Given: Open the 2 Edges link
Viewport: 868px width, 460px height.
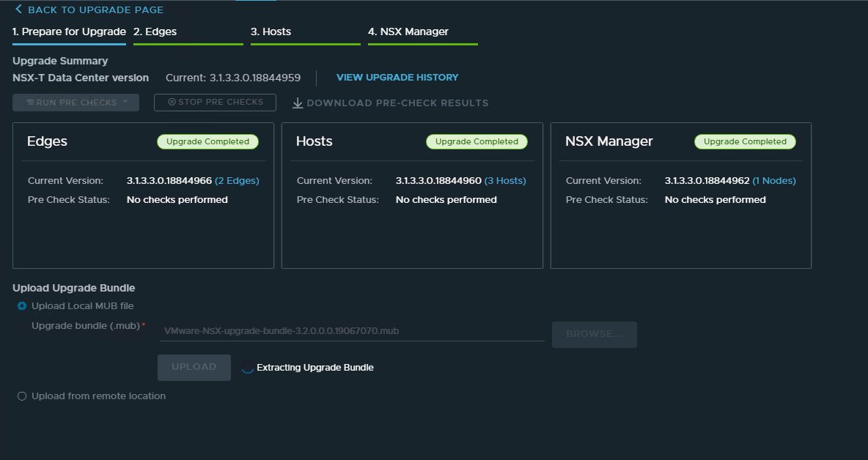Looking at the screenshot, I should click(x=237, y=181).
